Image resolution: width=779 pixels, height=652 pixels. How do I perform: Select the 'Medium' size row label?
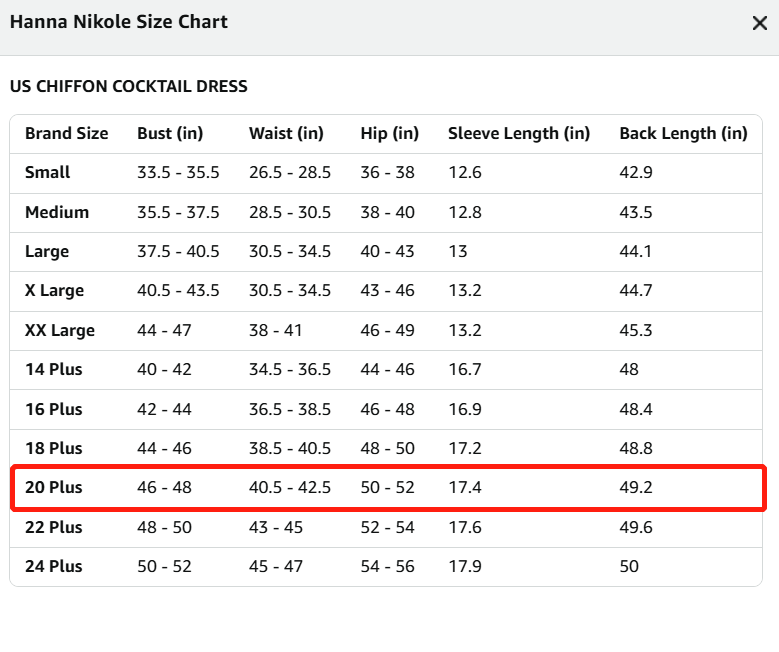(57, 212)
